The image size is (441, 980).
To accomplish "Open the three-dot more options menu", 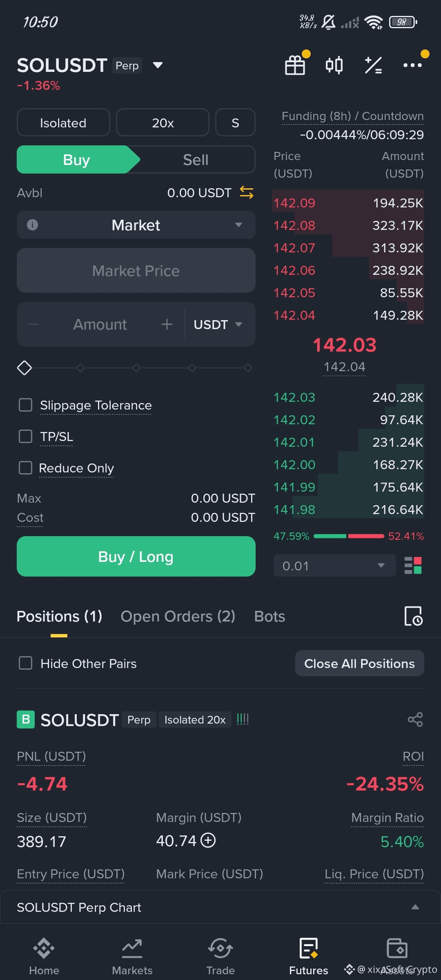I will (x=412, y=65).
